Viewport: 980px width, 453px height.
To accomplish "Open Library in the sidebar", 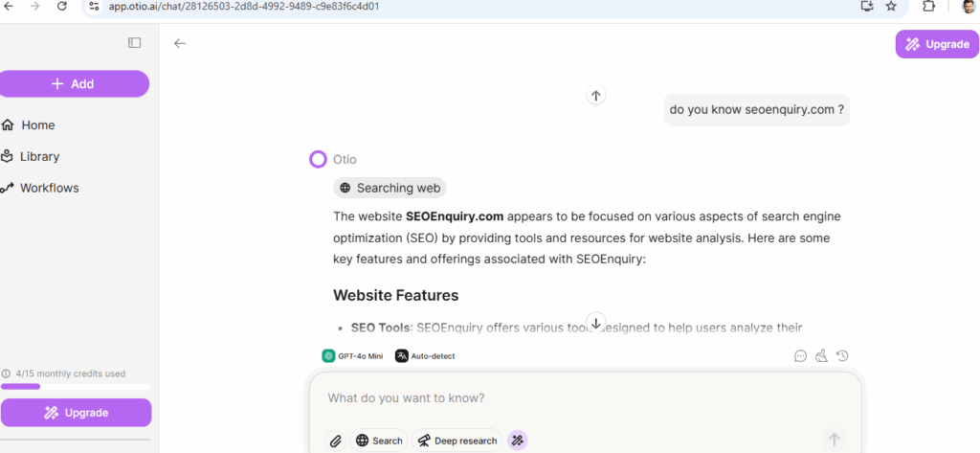I will click(x=32, y=156).
